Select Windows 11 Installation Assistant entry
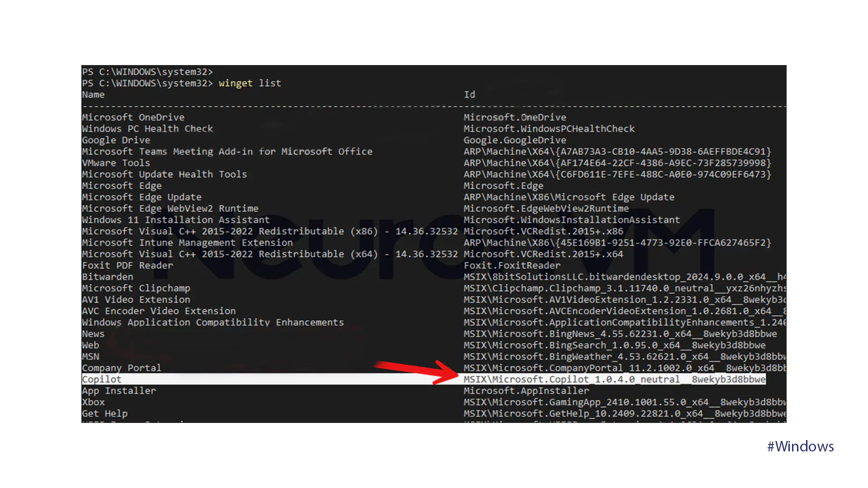 (175, 220)
